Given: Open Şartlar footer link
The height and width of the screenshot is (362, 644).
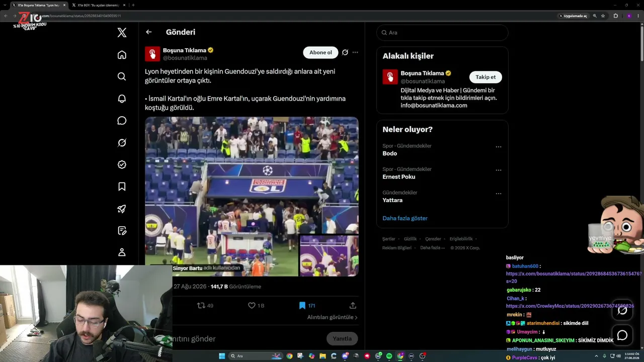Looking at the screenshot, I should 388,239.
